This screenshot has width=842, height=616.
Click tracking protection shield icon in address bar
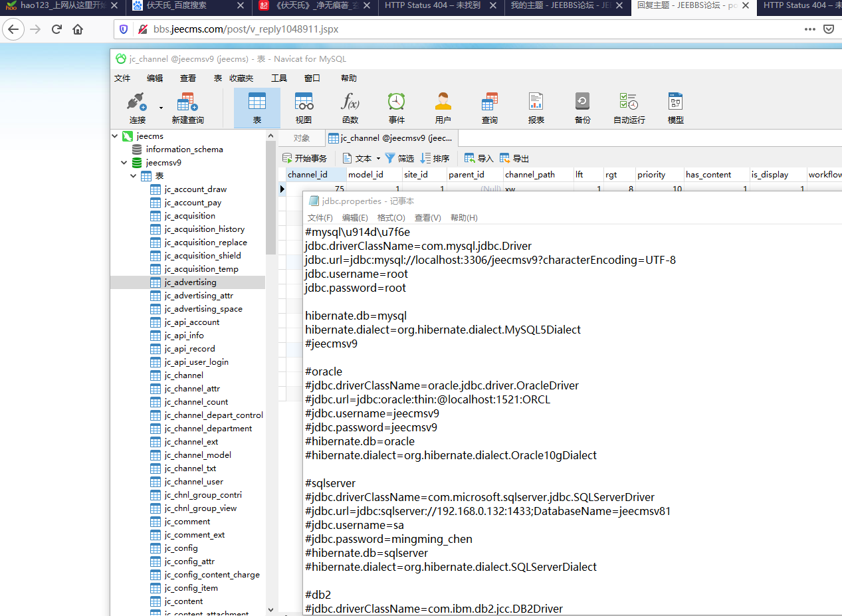pos(122,29)
